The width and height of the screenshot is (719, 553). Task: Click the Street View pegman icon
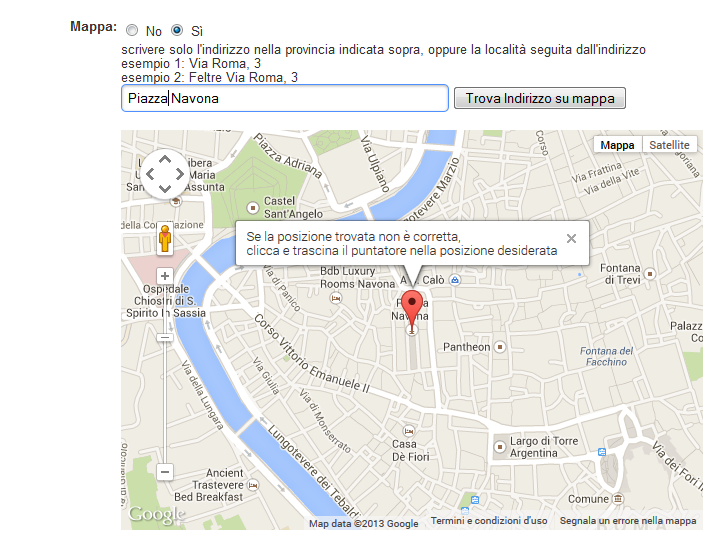(x=165, y=238)
